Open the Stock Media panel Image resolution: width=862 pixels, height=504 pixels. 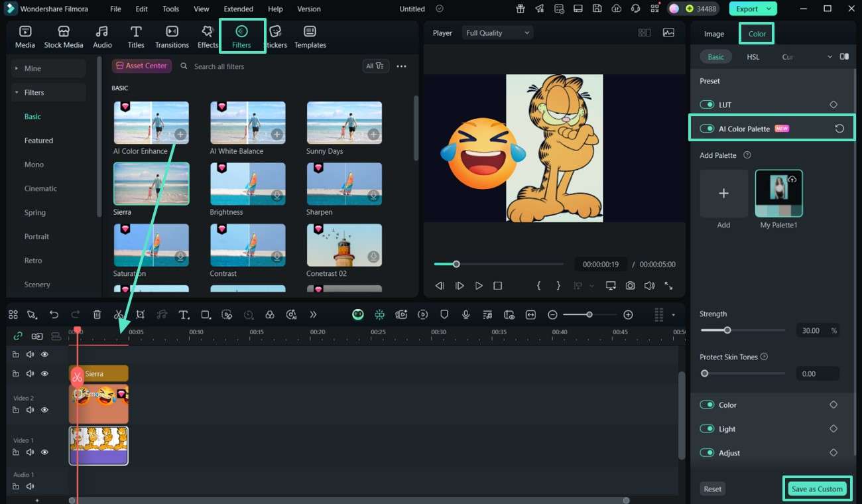tap(64, 37)
